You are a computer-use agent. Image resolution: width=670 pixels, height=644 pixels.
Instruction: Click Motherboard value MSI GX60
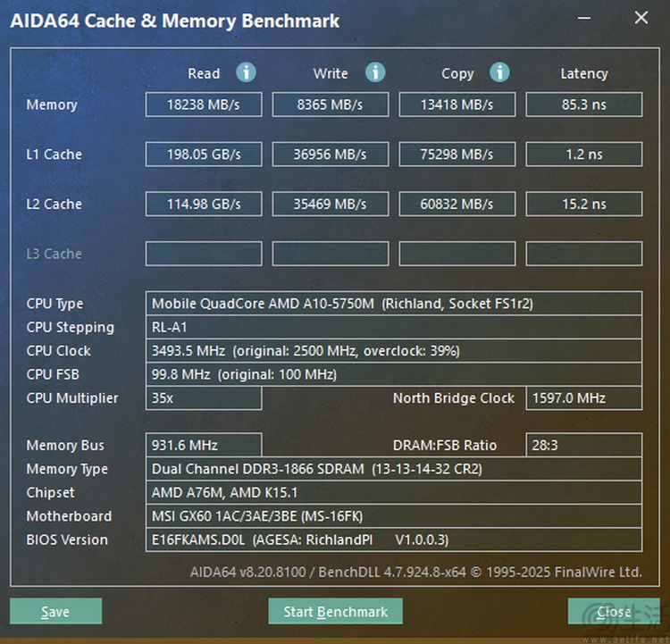tap(394, 516)
